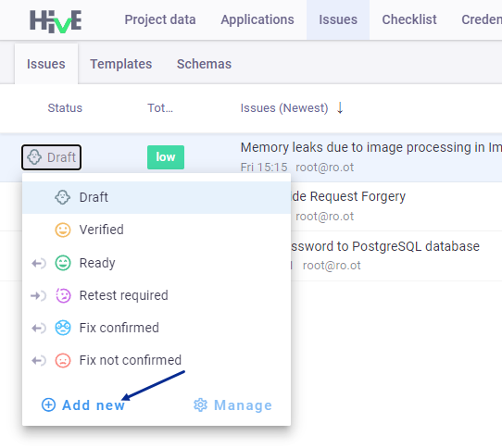
Task: Open the Checklist navigation item
Action: (409, 19)
